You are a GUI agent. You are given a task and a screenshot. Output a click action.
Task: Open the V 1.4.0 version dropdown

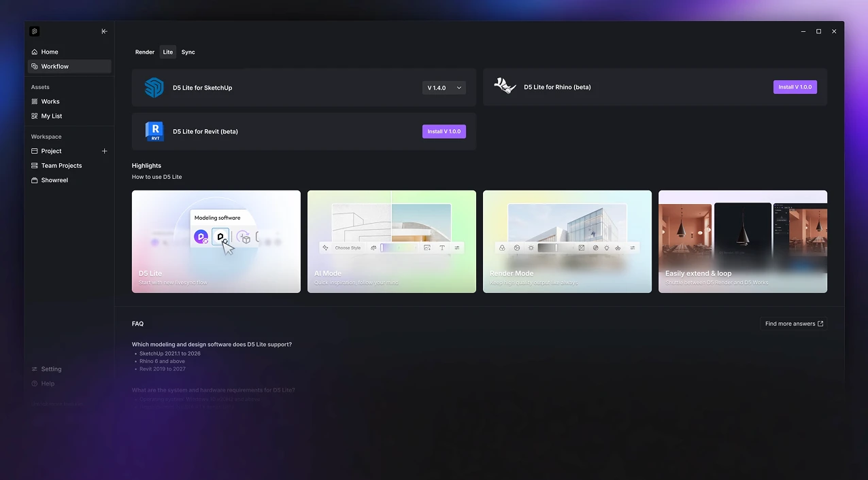tap(444, 88)
